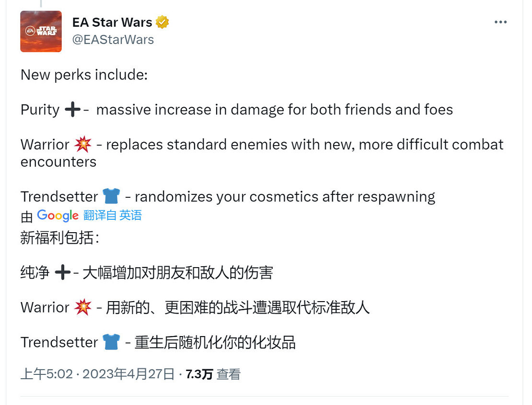Click the gold verified badge
Screen dimensions: 532x405
[x=162, y=22]
